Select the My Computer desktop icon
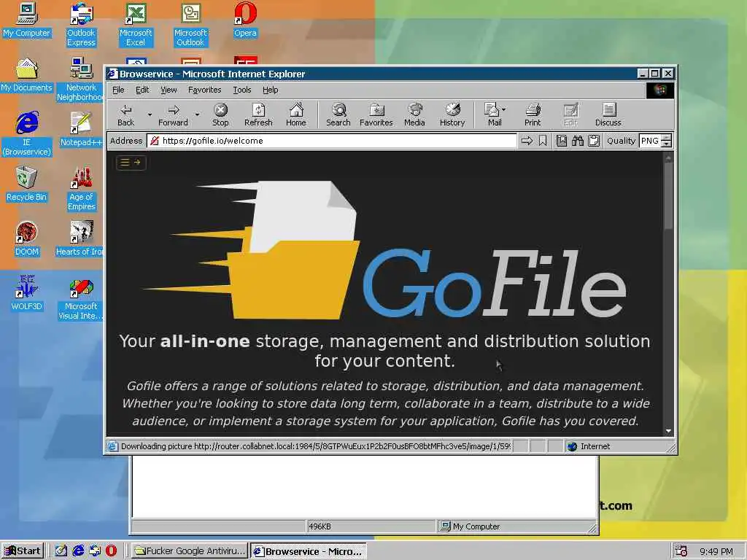Image resolution: width=747 pixels, height=560 pixels. coord(27,20)
